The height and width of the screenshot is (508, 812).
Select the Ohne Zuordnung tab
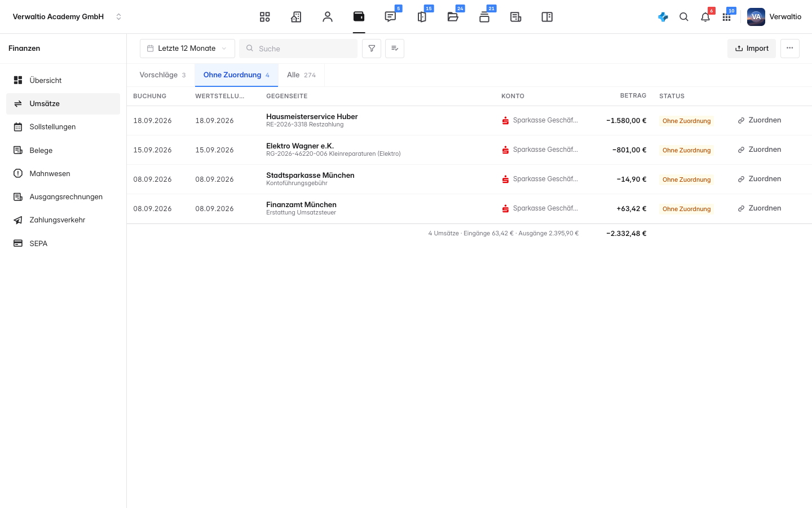(237, 75)
